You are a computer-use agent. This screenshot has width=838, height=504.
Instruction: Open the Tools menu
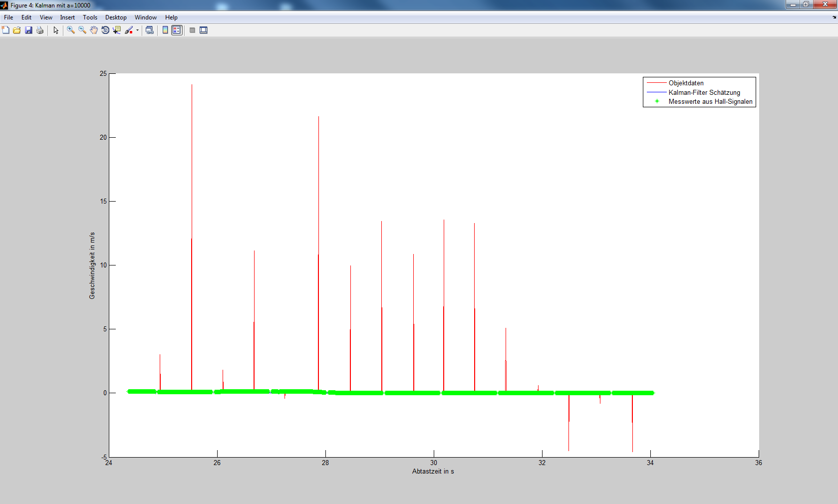point(90,17)
